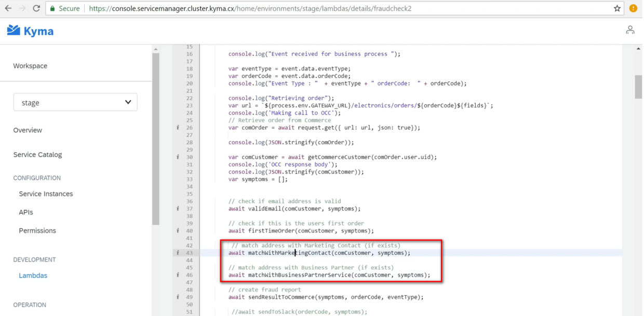Open Service Instances under Configuration

tap(46, 194)
